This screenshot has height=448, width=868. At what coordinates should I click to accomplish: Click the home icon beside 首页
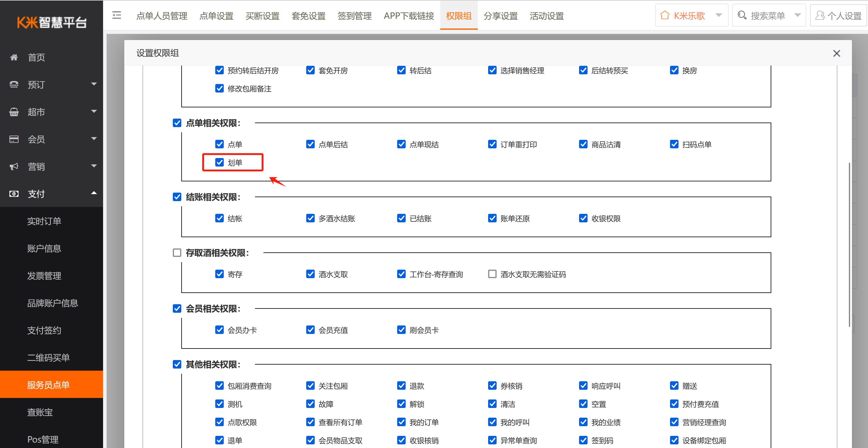(x=14, y=57)
